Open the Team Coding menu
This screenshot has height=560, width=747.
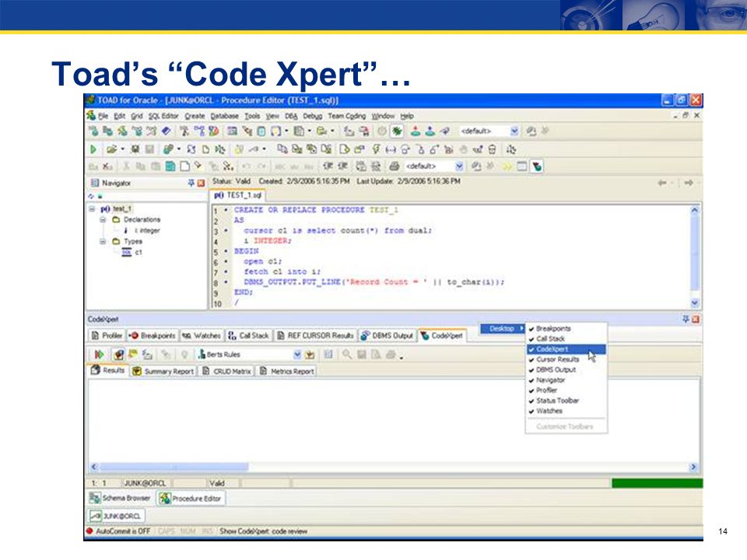[x=346, y=116]
